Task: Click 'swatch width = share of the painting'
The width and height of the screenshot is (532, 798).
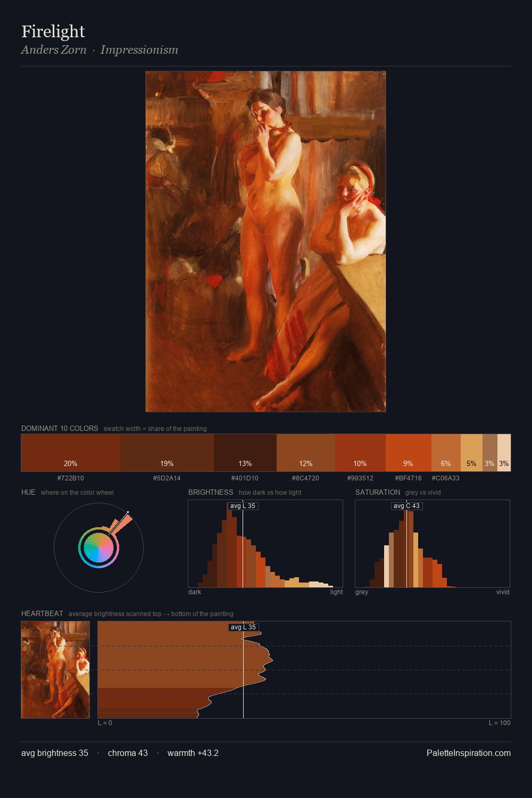Action: (x=155, y=429)
